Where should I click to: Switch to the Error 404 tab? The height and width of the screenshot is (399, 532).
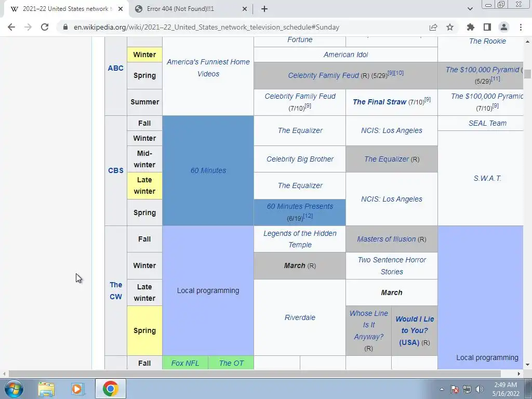[191, 9]
